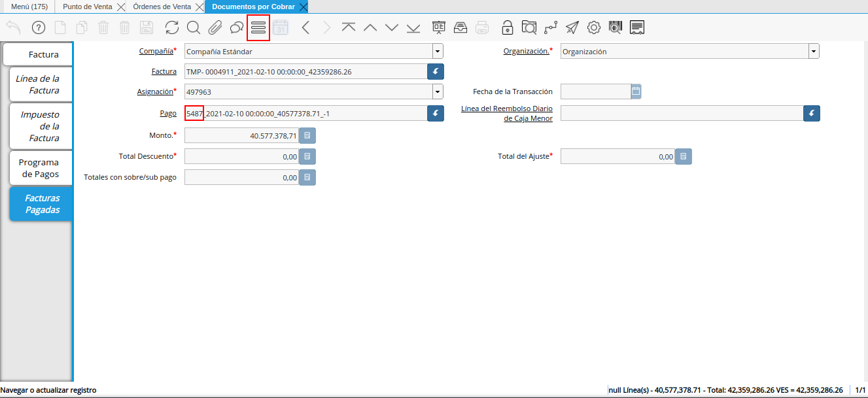The width and height of the screenshot is (868, 398).
Task: Refresh the record with circular arrows icon
Action: [171, 27]
